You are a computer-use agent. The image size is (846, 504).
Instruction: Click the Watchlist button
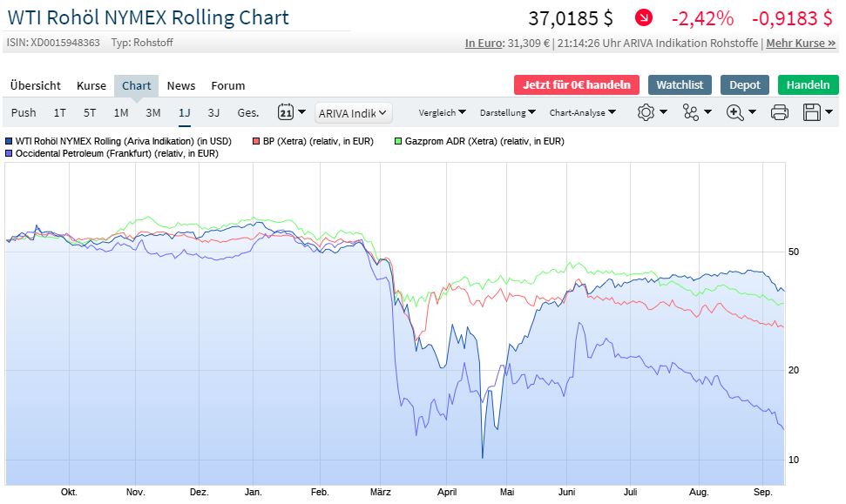point(680,85)
